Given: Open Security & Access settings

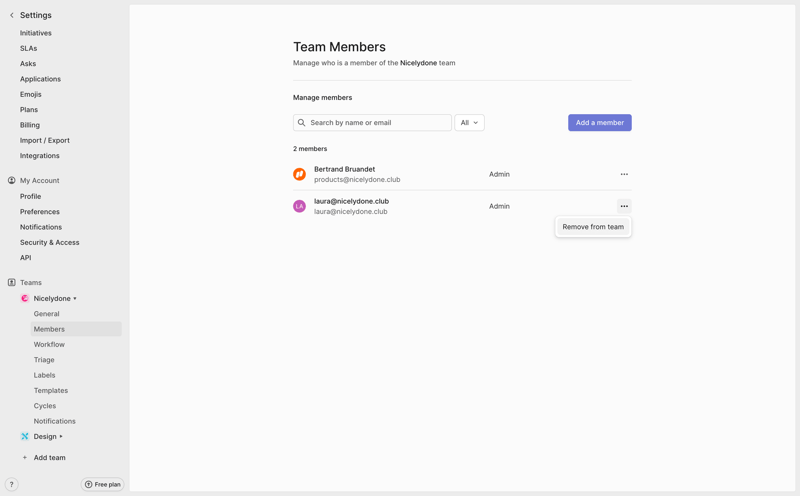Looking at the screenshot, I should (x=49, y=242).
